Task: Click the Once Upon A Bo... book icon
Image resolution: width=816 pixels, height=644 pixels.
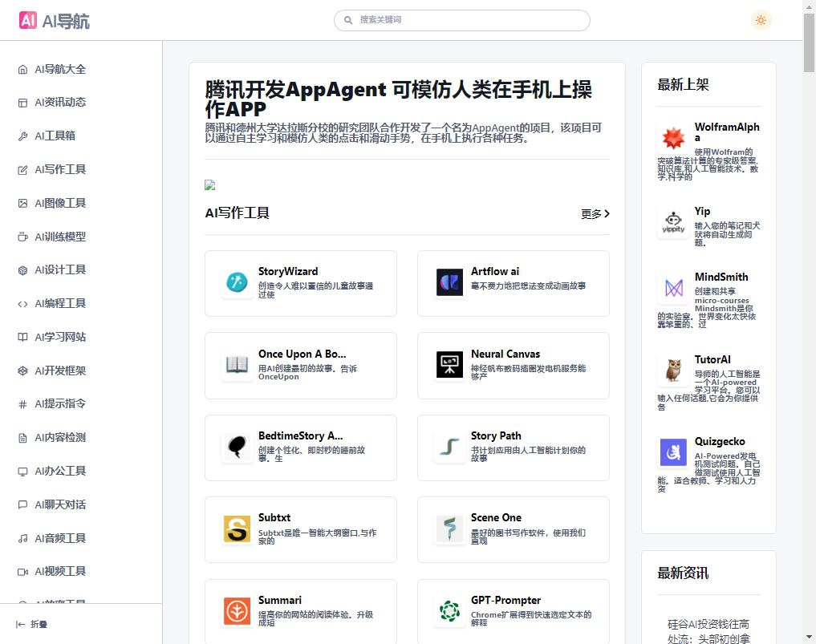Action: pyautogui.click(x=237, y=365)
